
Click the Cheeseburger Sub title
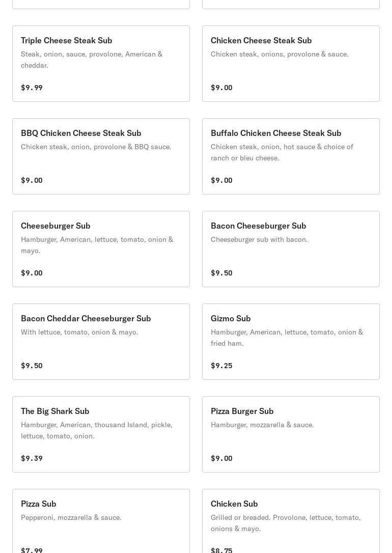click(x=55, y=226)
